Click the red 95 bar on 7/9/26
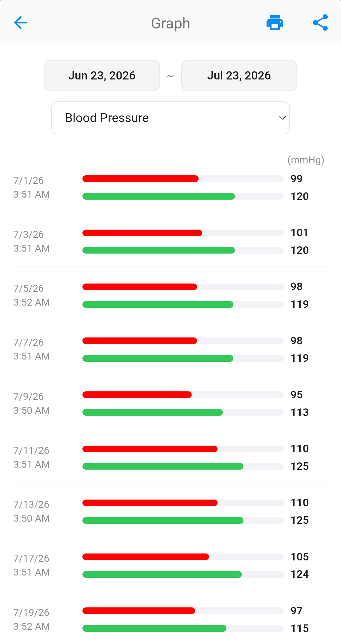This screenshot has height=644, width=341. (x=137, y=395)
